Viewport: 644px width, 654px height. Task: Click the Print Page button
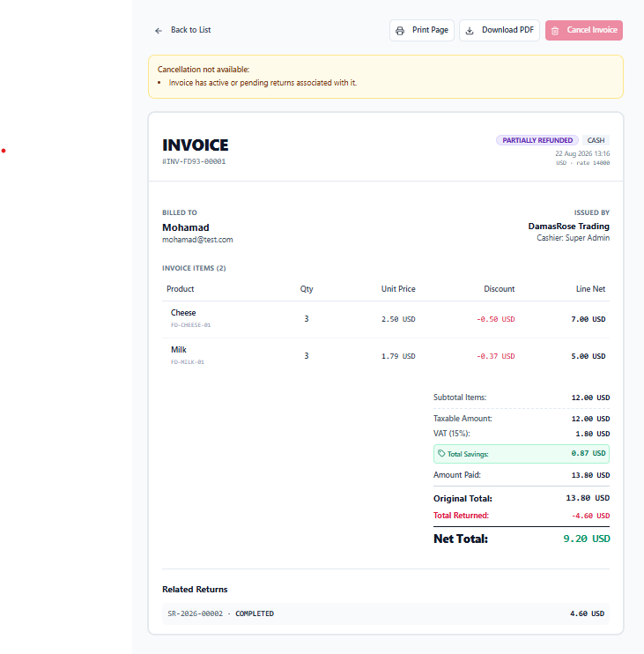422,31
